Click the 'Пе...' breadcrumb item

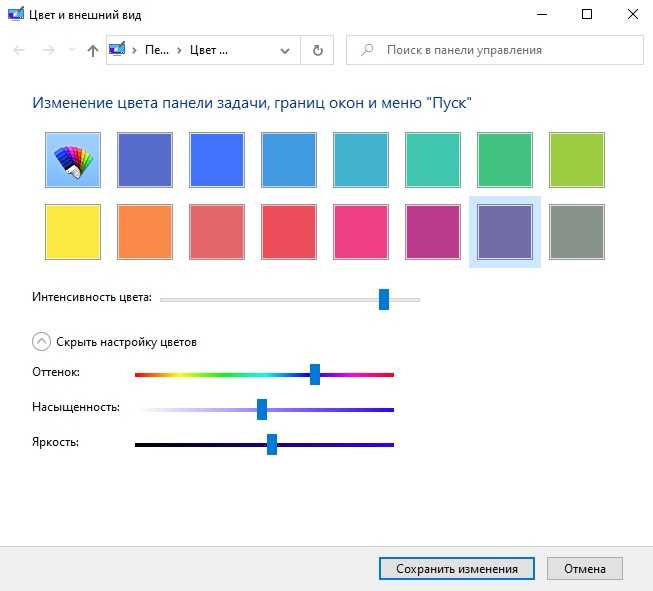[157, 50]
